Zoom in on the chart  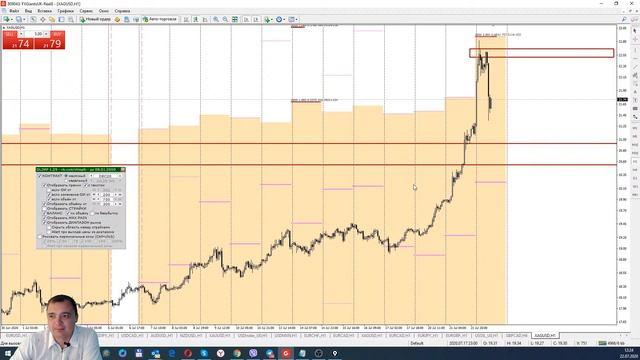tap(216, 19)
